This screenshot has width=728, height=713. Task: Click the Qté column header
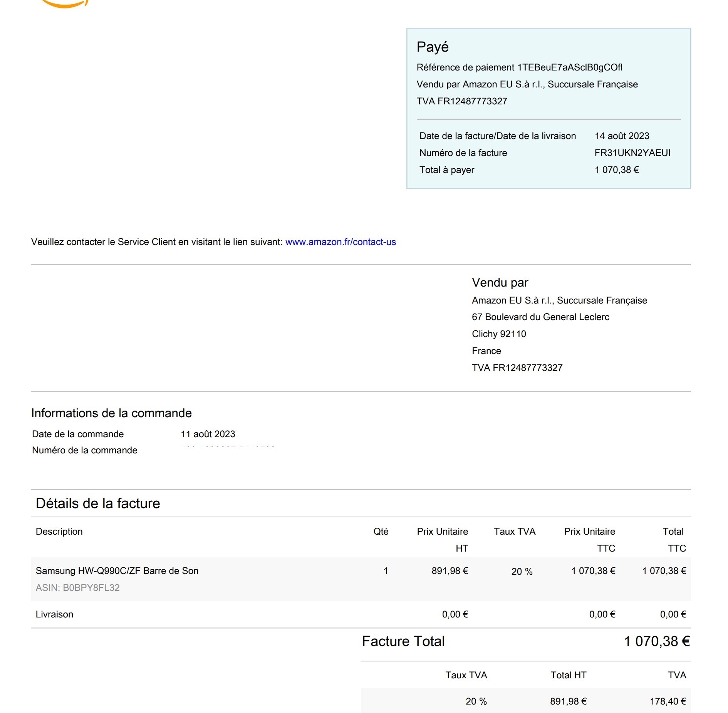click(381, 532)
